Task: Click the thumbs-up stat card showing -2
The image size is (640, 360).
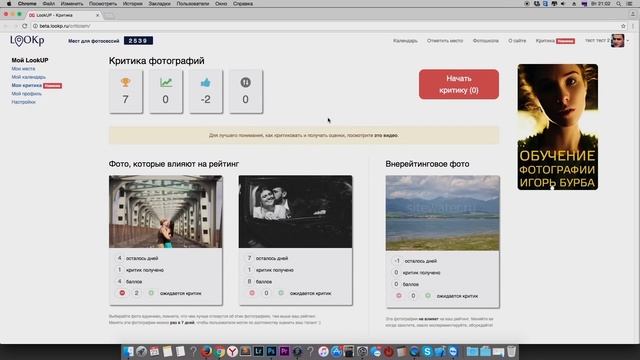Action: 206,91
